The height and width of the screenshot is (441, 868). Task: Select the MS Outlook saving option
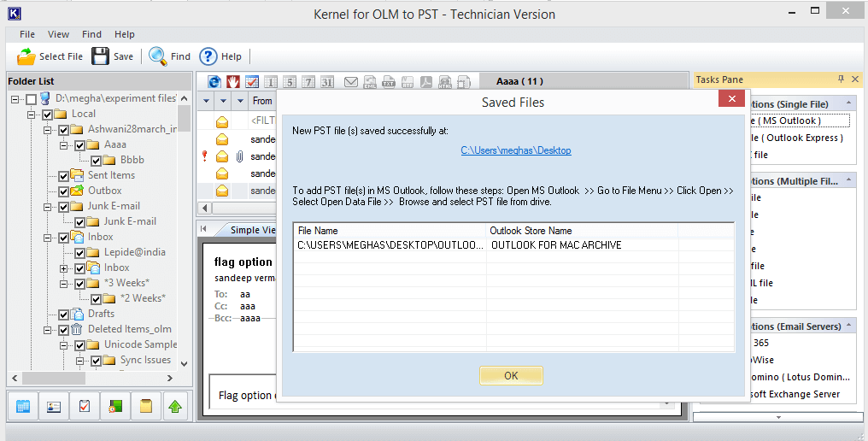800,121
